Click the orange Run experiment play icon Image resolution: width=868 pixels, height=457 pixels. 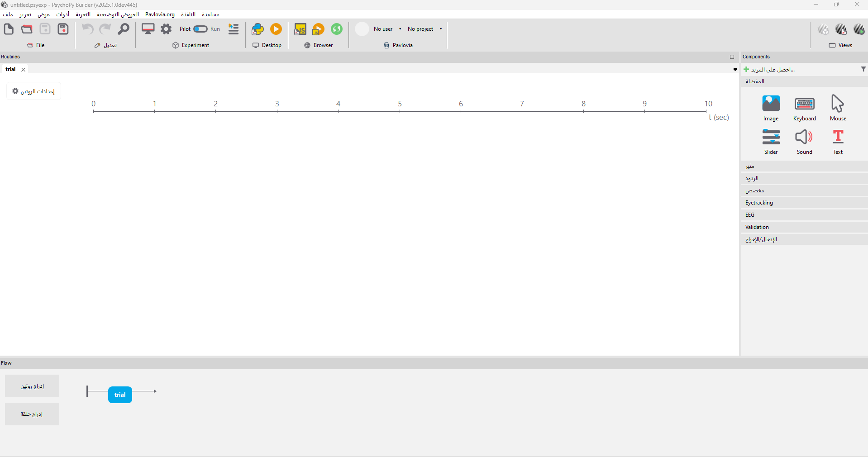click(x=276, y=29)
